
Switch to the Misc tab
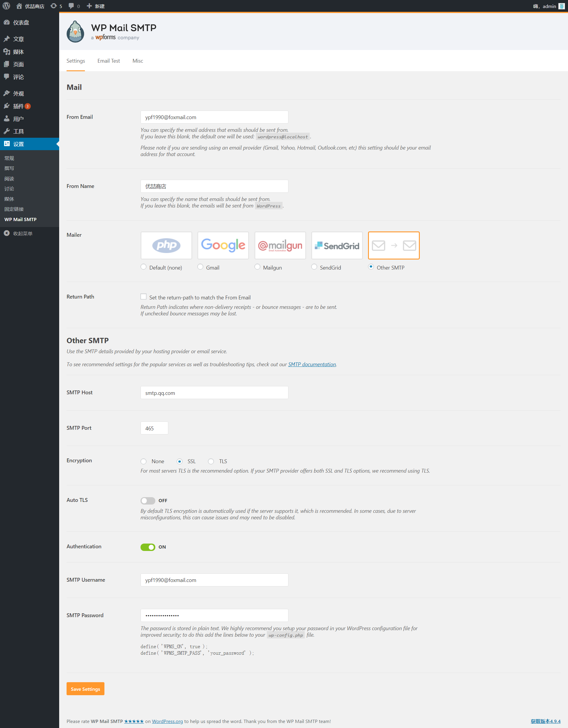(x=138, y=61)
